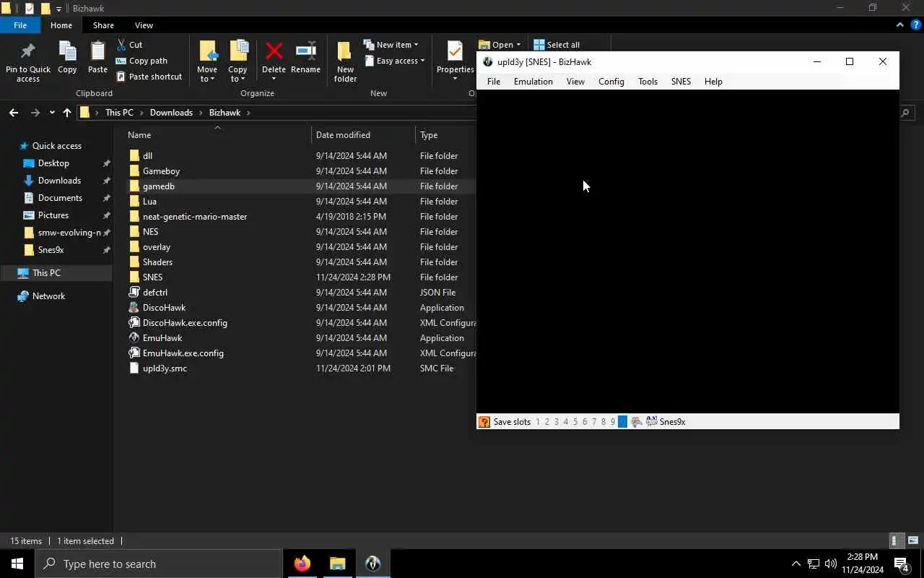Screen dimensions: 924x578
Task: Select save slot 3 in BizHawk
Action: pos(557,422)
